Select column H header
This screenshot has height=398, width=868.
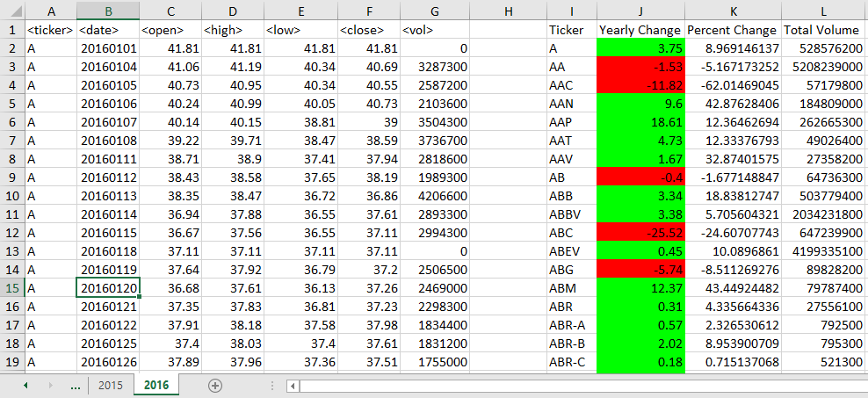[508, 11]
